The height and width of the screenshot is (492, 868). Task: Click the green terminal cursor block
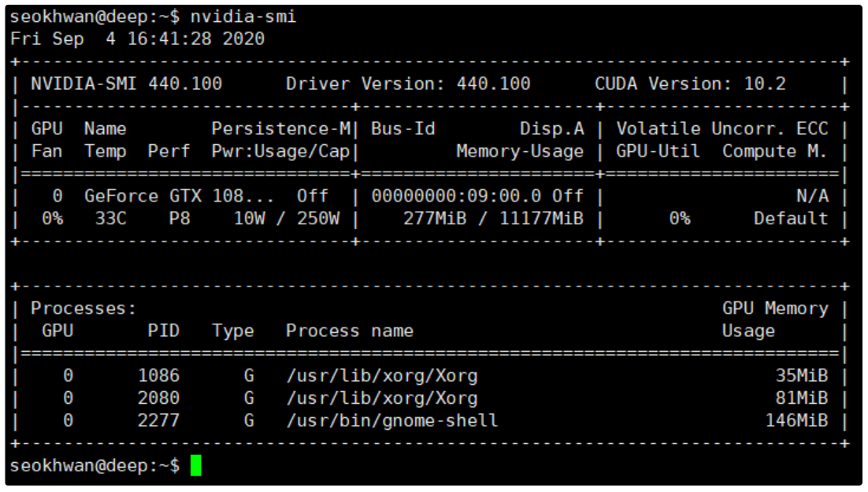click(x=196, y=465)
